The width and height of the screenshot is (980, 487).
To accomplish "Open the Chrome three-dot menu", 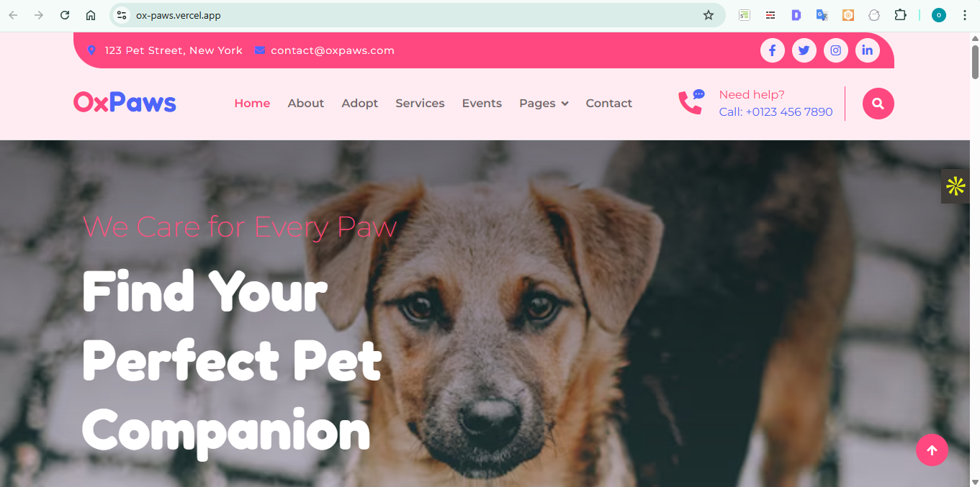I will tap(965, 15).
